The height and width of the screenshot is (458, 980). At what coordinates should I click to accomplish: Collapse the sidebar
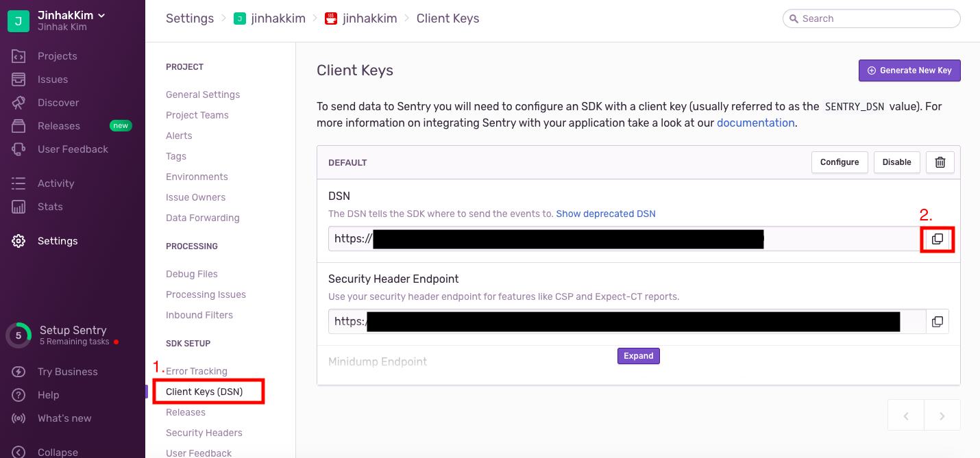58,452
